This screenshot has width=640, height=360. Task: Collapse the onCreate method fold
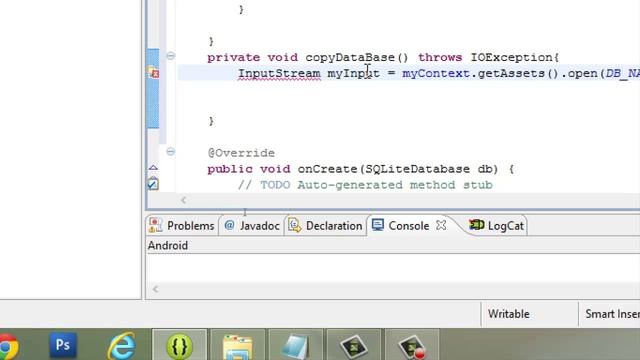[171, 151]
